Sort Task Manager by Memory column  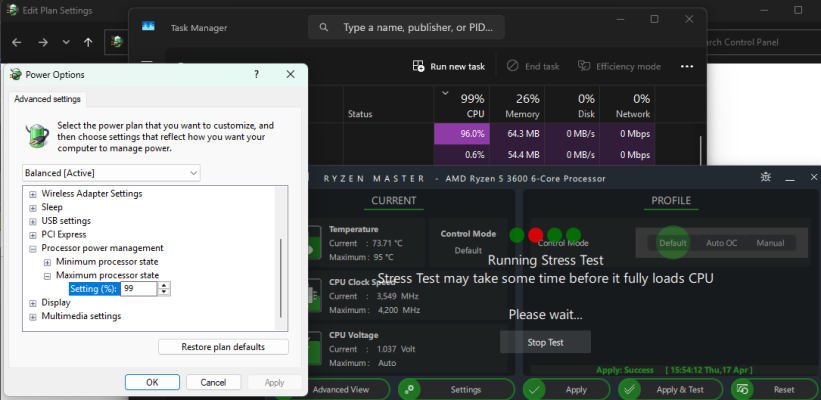[517, 105]
